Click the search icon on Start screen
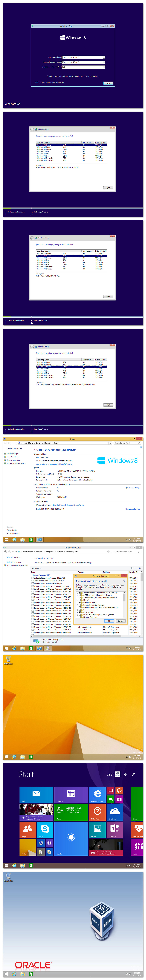This screenshot has height=980, width=146. tap(134, 774)
